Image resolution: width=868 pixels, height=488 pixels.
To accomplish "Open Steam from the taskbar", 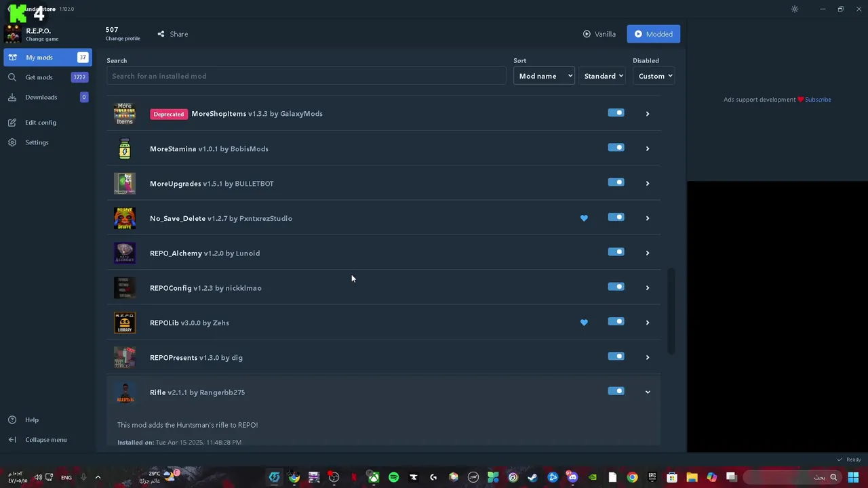I will [533, 477].
